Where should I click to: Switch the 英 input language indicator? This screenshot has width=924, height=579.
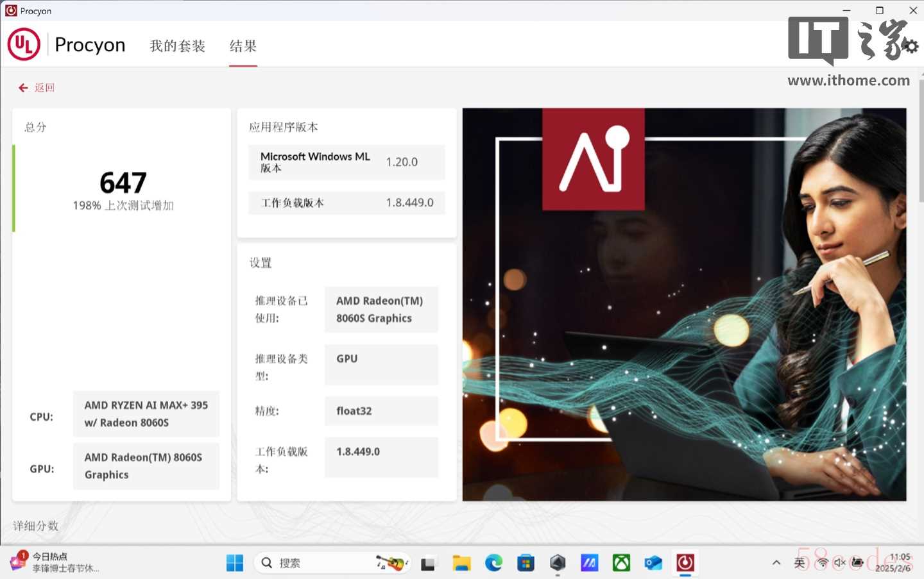[800, 563]
